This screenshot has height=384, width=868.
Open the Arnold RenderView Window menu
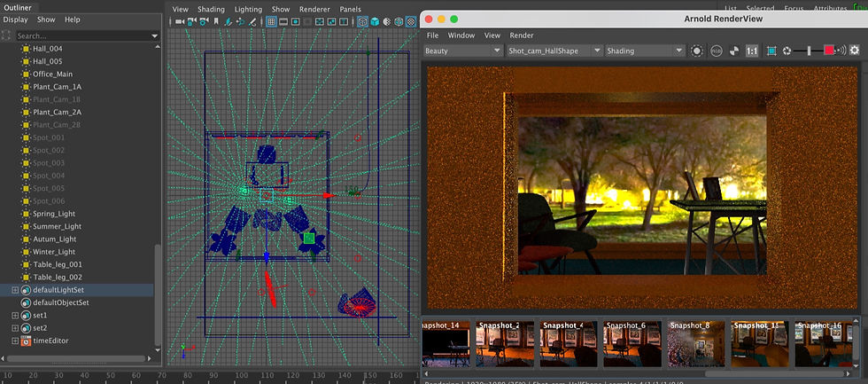(461, 35)
